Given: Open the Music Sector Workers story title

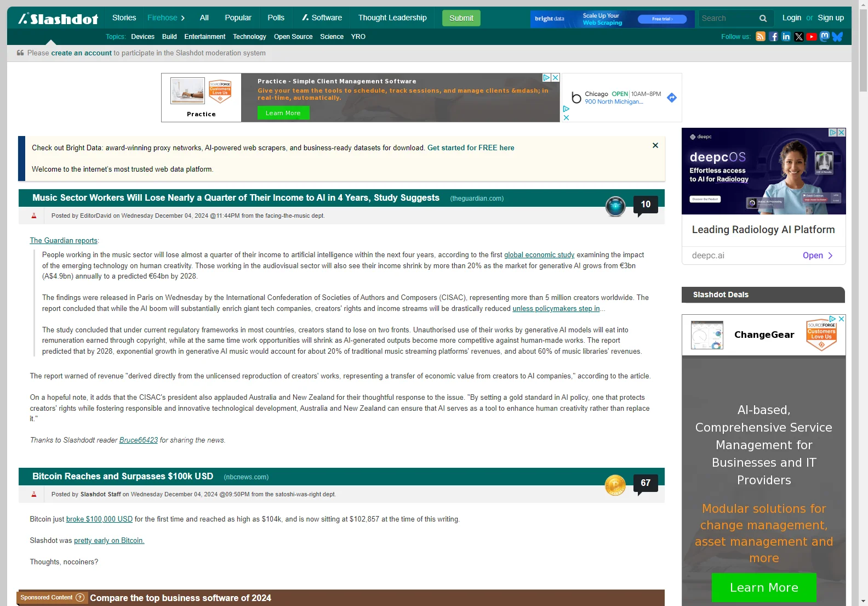Looking at the screenshot, I should coord(236,198).
